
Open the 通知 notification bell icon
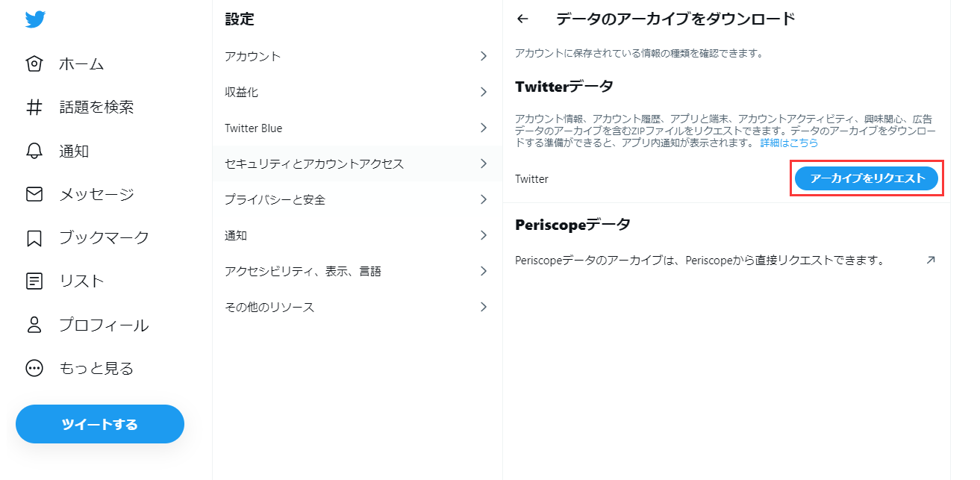click(x=34, y=150)
